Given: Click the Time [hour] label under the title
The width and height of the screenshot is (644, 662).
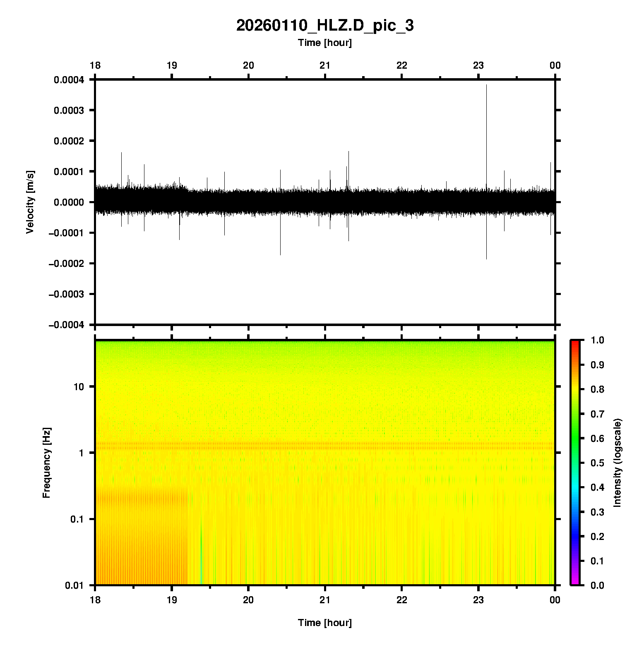Looking at the screenshot, I should (x=324, y=43).
